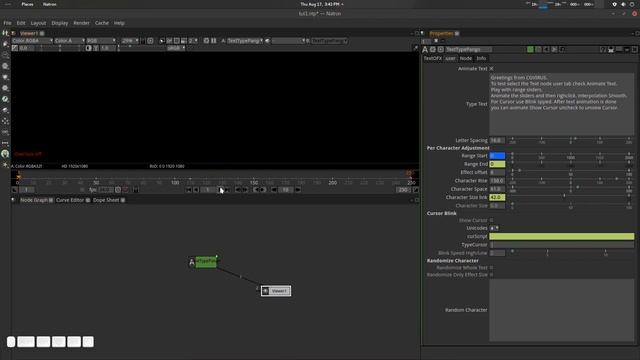This screenshot has width=640, height=360.
Task: Click the viewer pause updates icon
Action: click(x=213, y=41)
